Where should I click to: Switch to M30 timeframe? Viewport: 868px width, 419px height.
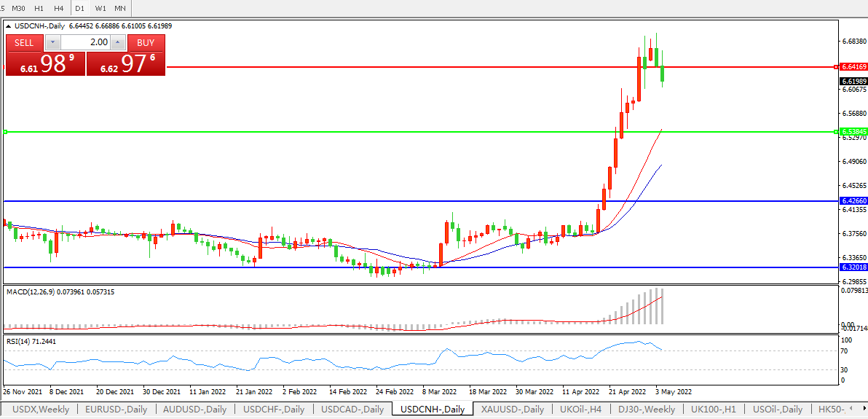[x=18, y=8]
